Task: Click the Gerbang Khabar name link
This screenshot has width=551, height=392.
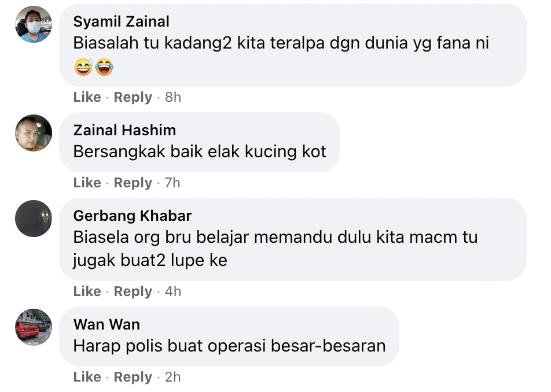Action: click(x=133, y=216)
